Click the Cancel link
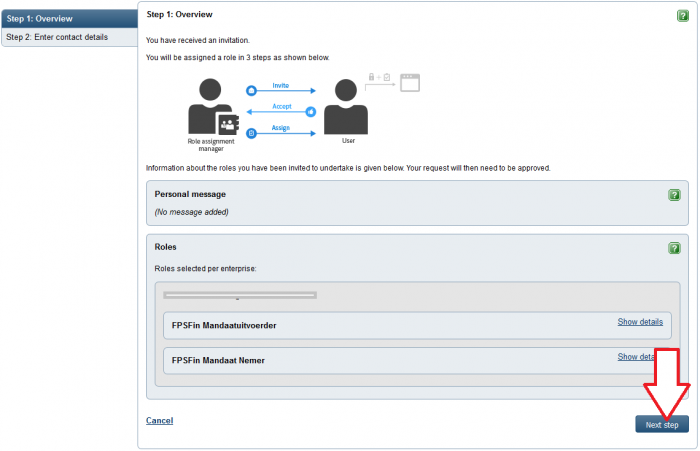Image resolution: width=700 pixels, height=451 pixels. click(x=159, y=420)
